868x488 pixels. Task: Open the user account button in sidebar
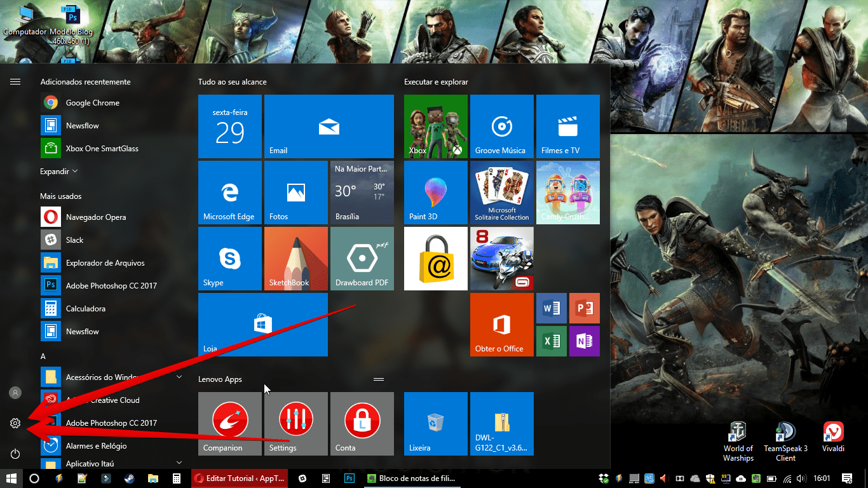15,393
